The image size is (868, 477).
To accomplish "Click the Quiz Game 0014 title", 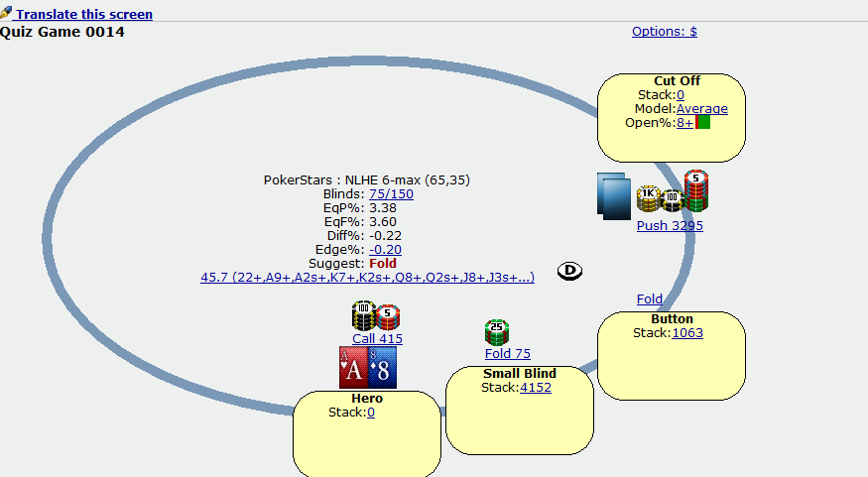I will click(62, 32).
